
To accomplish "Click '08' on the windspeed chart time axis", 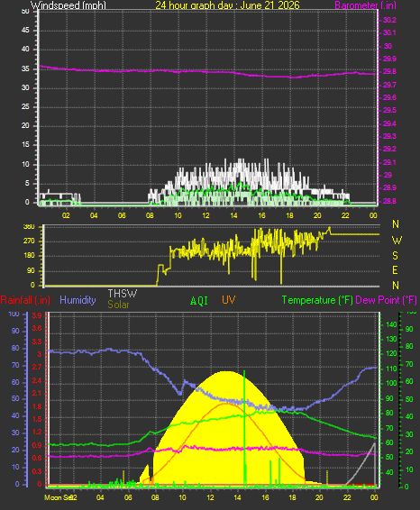I will click(150, 215).
